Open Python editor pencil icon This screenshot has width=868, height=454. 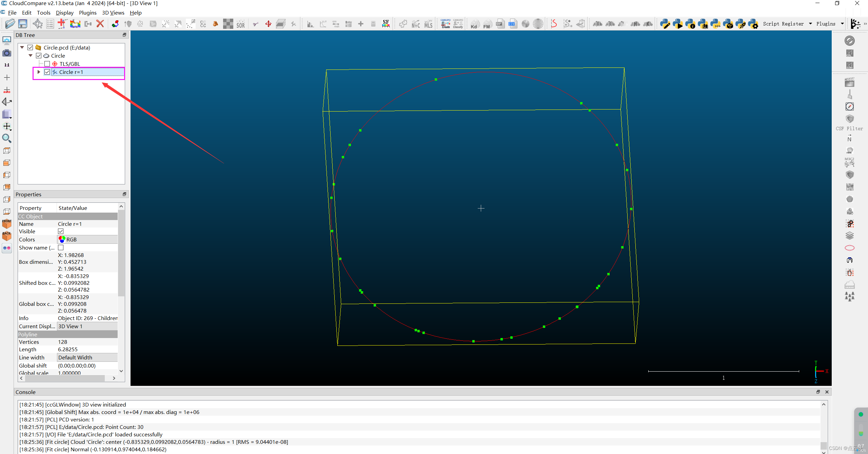click(665, 24)
